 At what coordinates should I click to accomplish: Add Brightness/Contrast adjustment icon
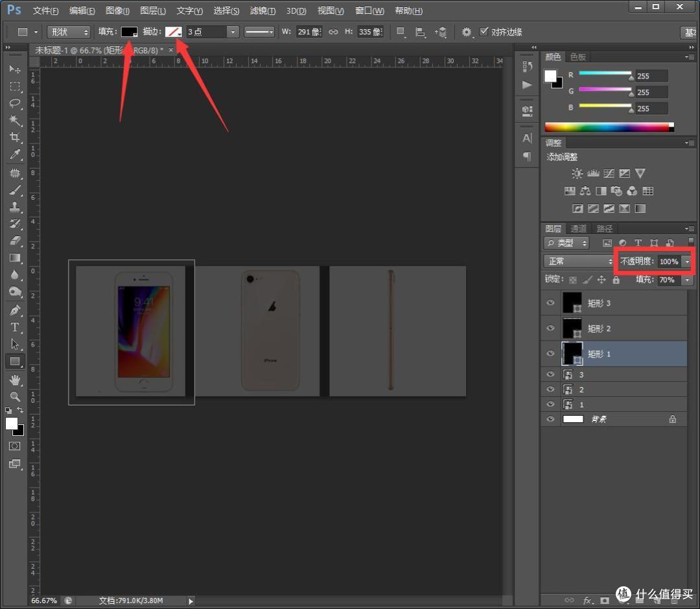pyautogui.click(x=577, y=173)
